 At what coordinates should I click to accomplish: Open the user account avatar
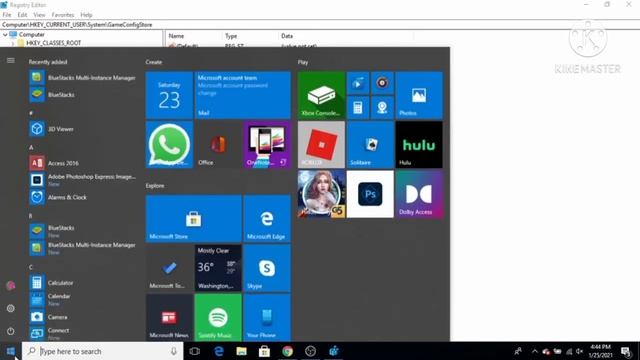pos(11,285)
